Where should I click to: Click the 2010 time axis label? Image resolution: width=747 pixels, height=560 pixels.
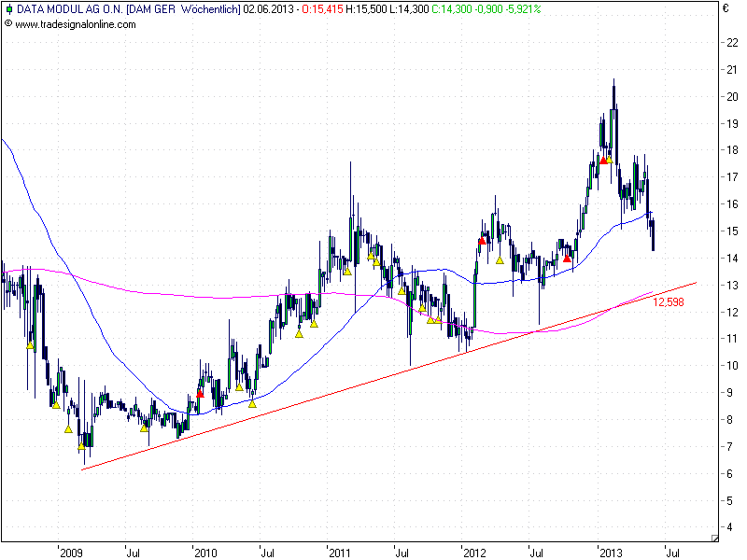[x=205, y=553]
